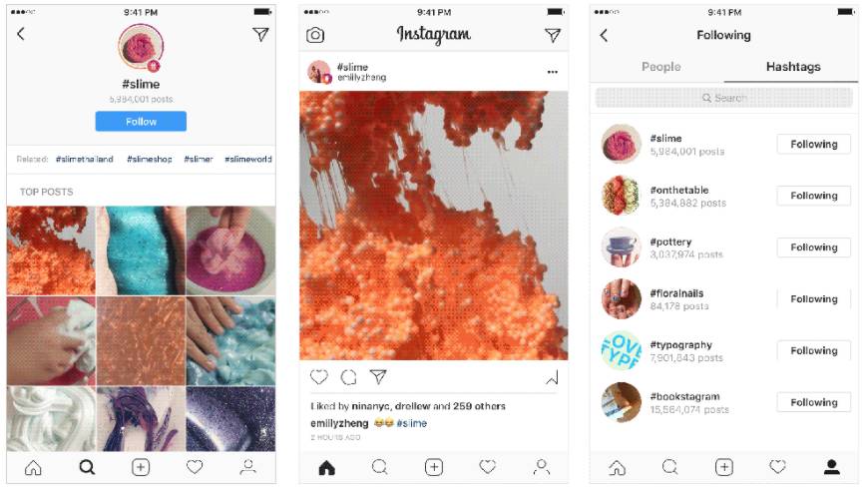Open the three-dot menu on emillyzheng post

point(553,72)
